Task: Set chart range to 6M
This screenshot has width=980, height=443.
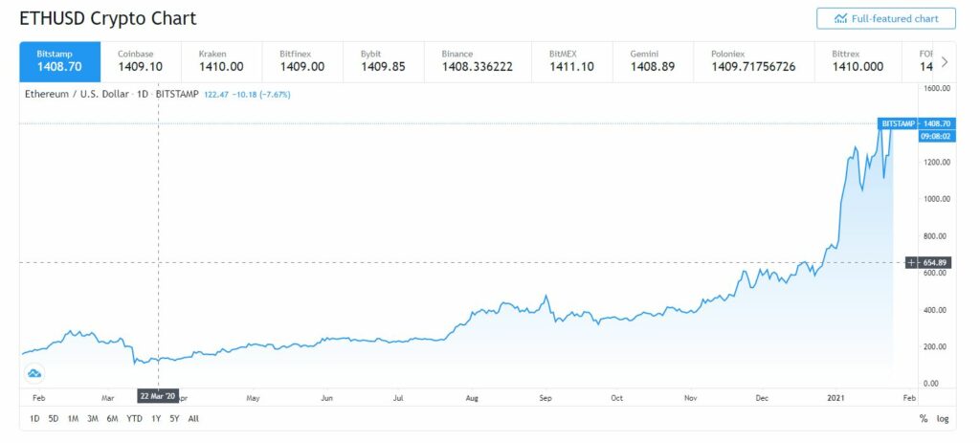Action: 113,419
